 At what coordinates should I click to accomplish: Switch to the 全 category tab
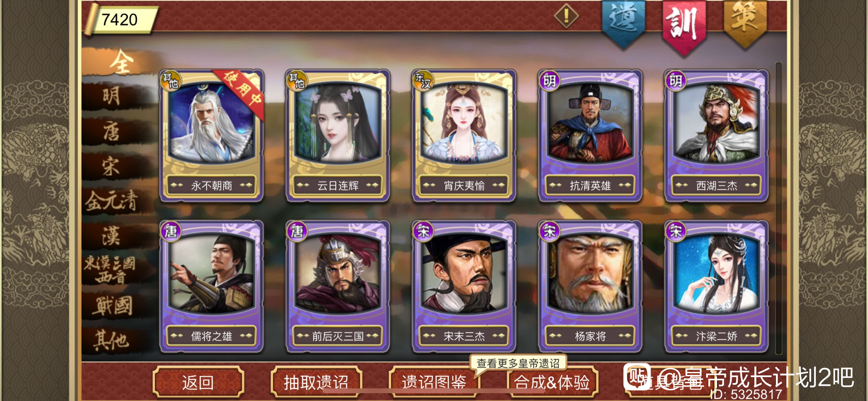121,62
